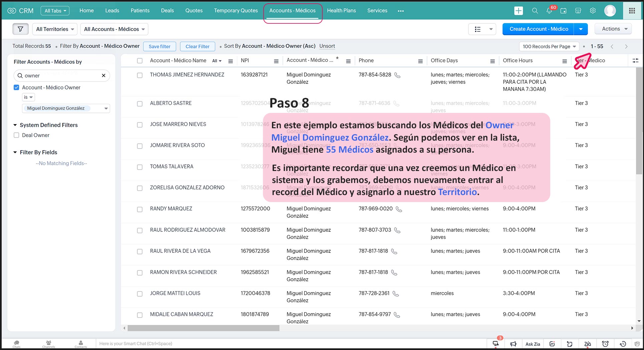Open the settings gear icon

593,11
